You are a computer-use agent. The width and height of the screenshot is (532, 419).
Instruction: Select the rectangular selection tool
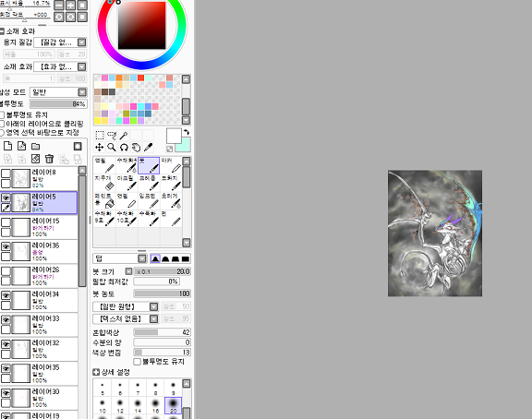coord(100,136)
